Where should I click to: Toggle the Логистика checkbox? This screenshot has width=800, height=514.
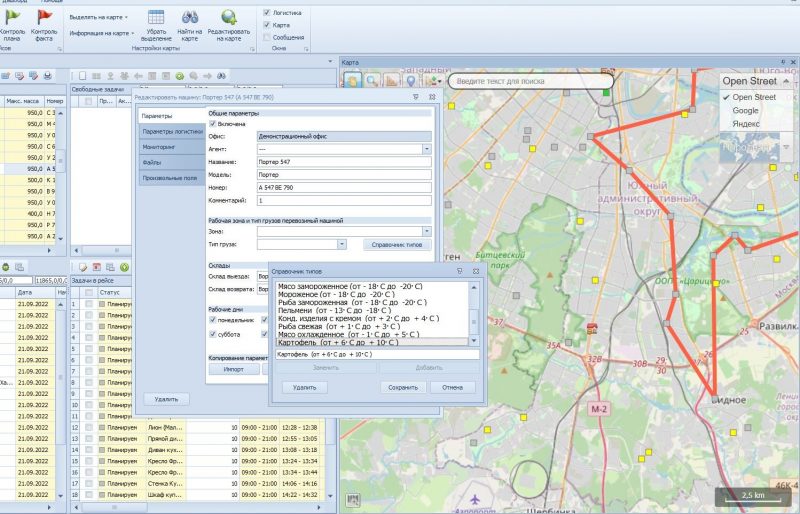coord(267,12)
